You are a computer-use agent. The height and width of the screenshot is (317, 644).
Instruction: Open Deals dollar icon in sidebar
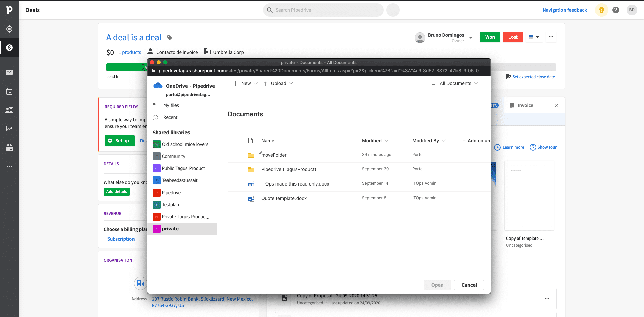(9, 48)
